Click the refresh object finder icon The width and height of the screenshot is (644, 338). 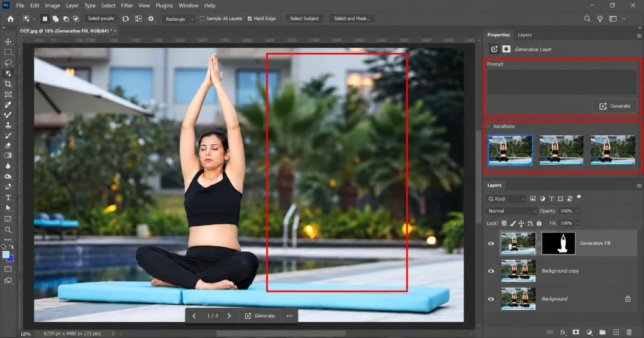click(x=126, y=18)
